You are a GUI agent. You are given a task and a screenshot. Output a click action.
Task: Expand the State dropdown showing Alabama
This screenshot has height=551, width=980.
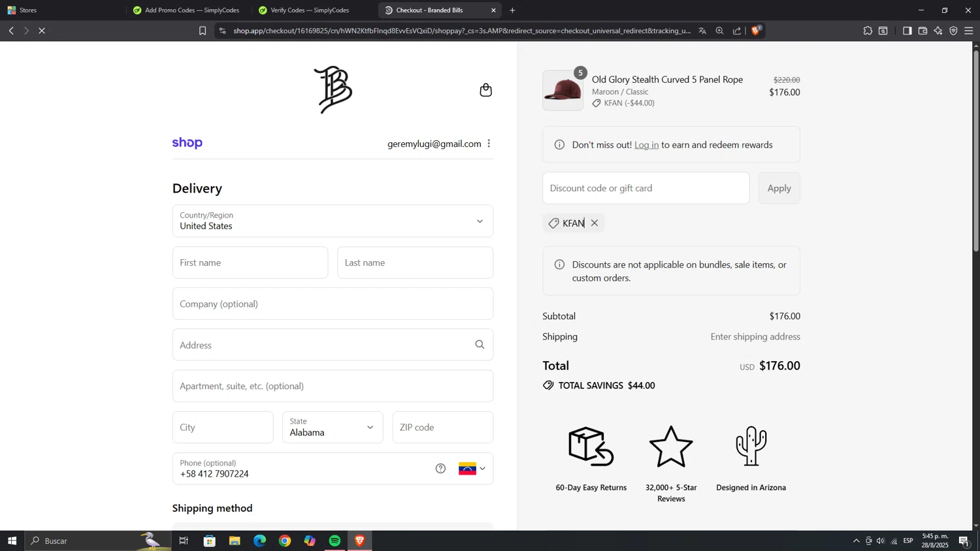(x=333, y=428)
